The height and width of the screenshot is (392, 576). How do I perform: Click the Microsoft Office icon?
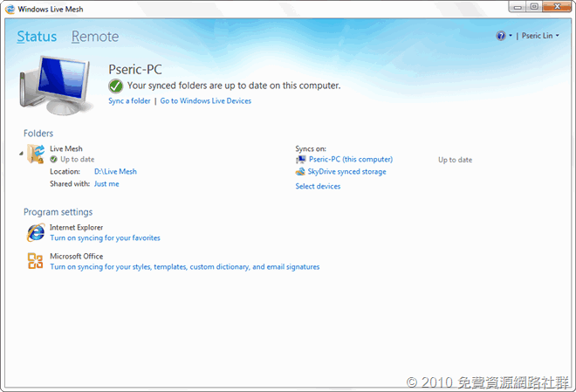pyautogui.click(x=36, y=261)
